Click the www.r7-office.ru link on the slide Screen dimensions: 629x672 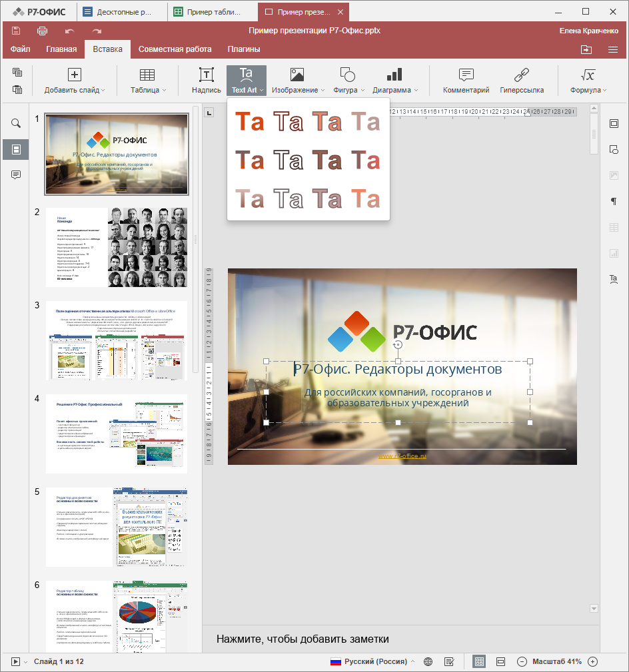point(402,456)
